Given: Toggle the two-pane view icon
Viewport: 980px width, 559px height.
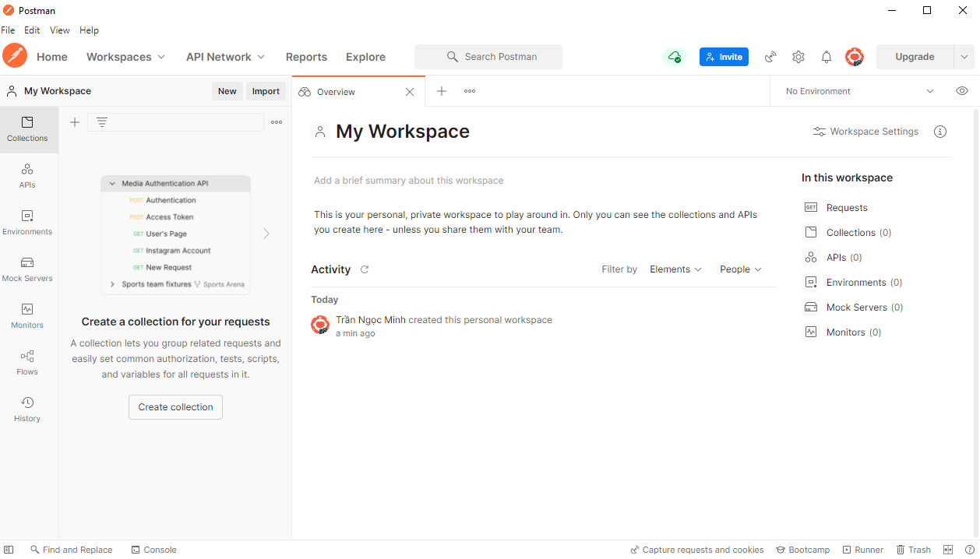Looking at the screenshot, I should pos(948,550).
